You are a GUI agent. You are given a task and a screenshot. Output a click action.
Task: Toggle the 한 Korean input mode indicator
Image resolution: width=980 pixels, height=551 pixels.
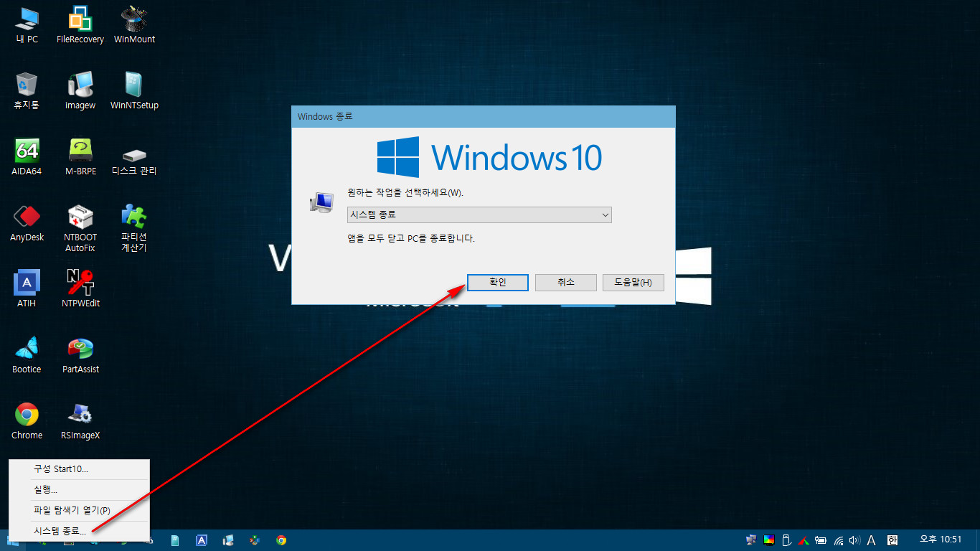click(x=892, y=540)
